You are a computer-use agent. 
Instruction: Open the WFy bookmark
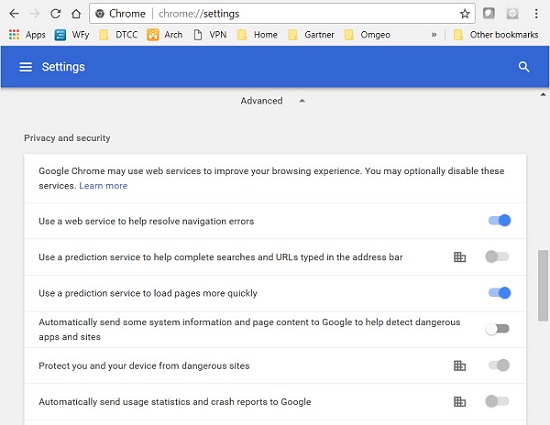coord(72,35)
